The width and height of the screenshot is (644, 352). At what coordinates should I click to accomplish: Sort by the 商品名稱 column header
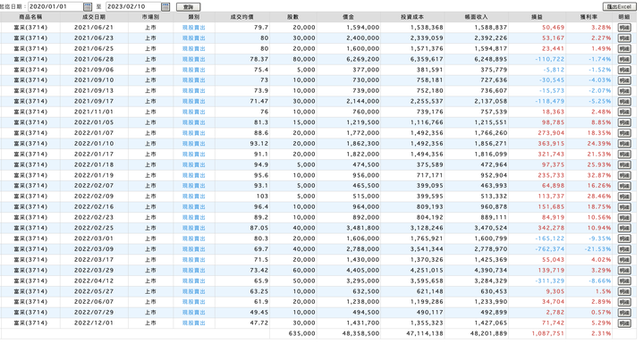coord(30,17)
